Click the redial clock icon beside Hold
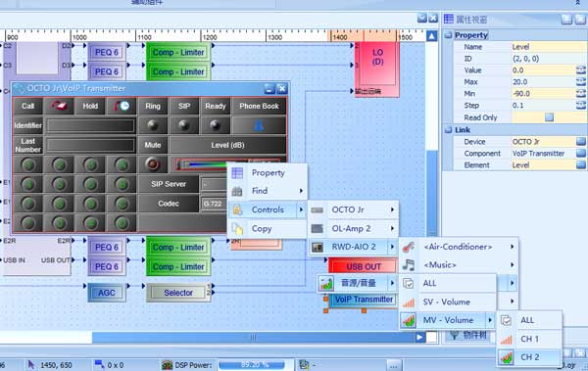The image size is (588, 371). (x=122, y=106)
